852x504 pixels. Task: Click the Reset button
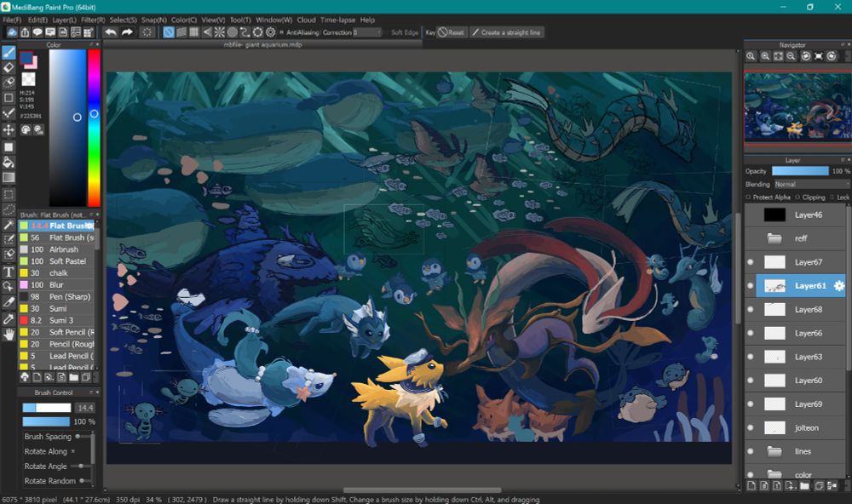point(452,32)
